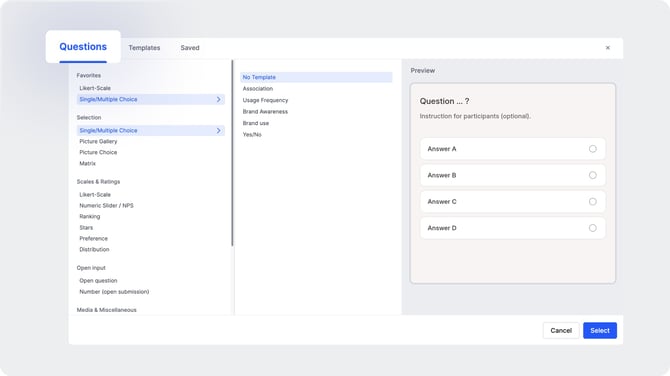Choose Likert-Scale under Favorites
Screen dimensions: 670x376
[x=95, y=88]
